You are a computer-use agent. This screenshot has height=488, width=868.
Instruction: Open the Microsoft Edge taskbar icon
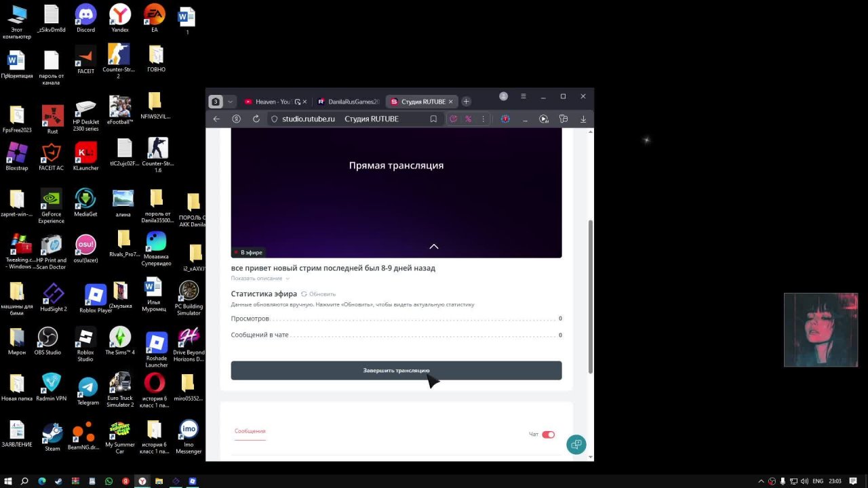point(41,481)
